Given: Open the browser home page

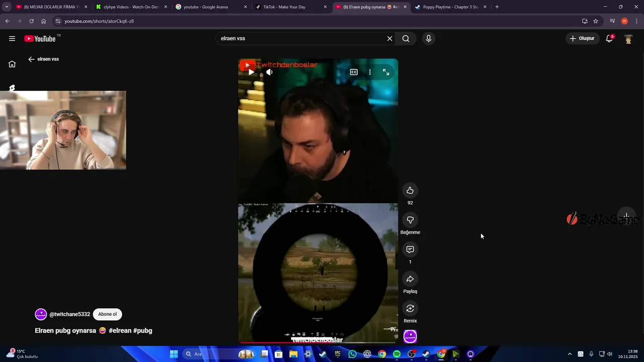Looking at the screenshot, I should [43, 21].
